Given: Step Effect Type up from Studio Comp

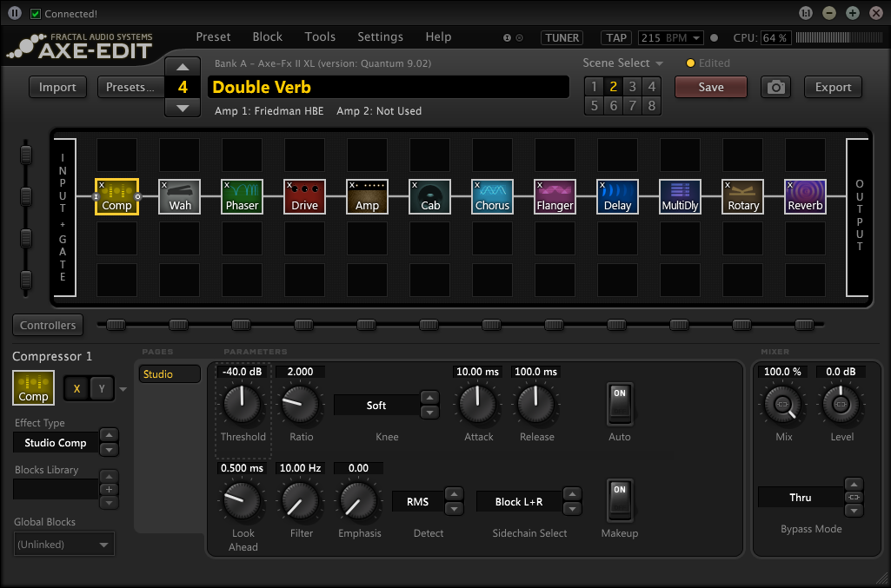Looking at the screenshot, I should (110, 435).
